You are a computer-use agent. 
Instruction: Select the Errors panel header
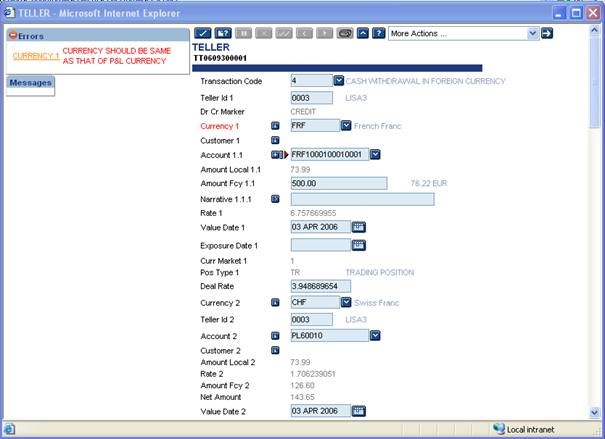[30, 35]
